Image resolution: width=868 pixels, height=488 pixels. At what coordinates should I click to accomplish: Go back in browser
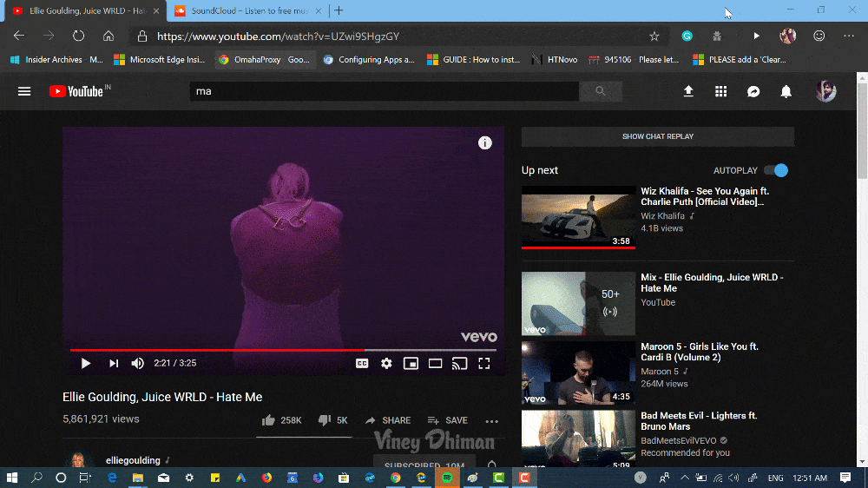pyautogui.click(x=19, y=36)
